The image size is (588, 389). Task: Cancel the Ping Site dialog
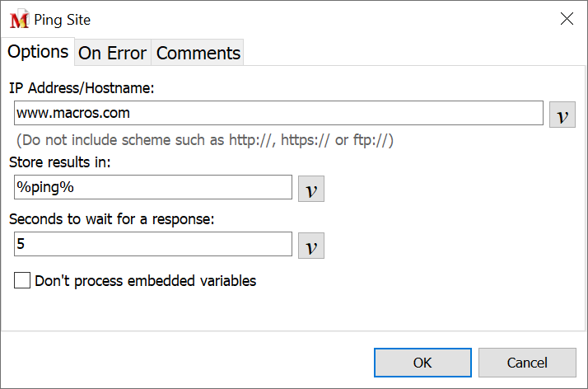527,362
